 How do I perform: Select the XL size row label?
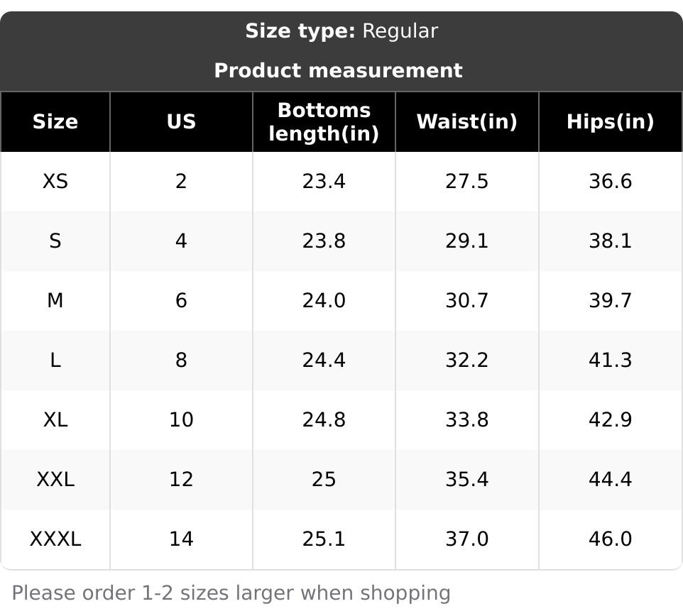(55, 420)
